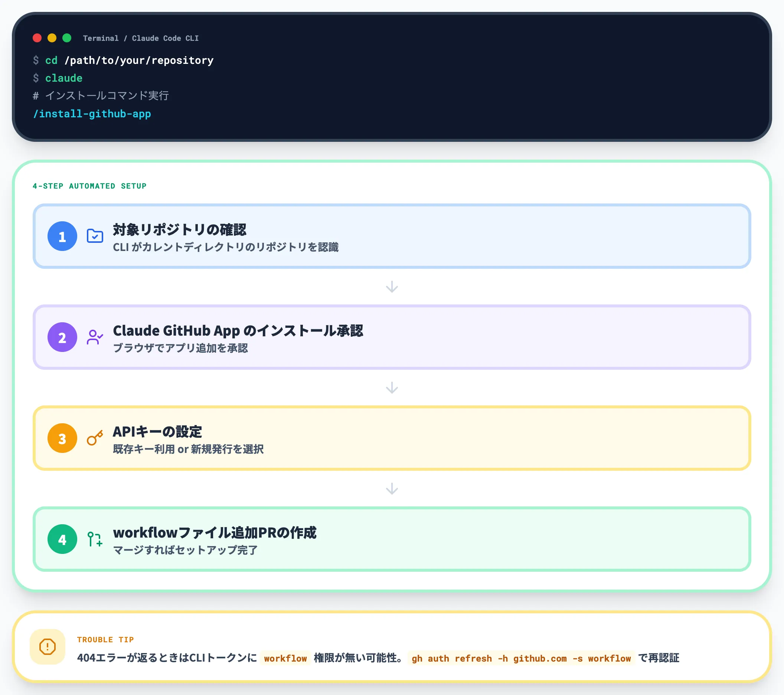The width and height of the screenshot is (784, 695).
Task: Click the yellow minimize dot in the terminal
Action: tap(52, 38)
